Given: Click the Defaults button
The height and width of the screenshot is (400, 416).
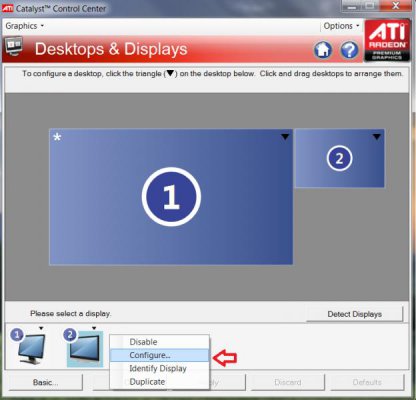Looking at the screenshot, I should [367, 382].
